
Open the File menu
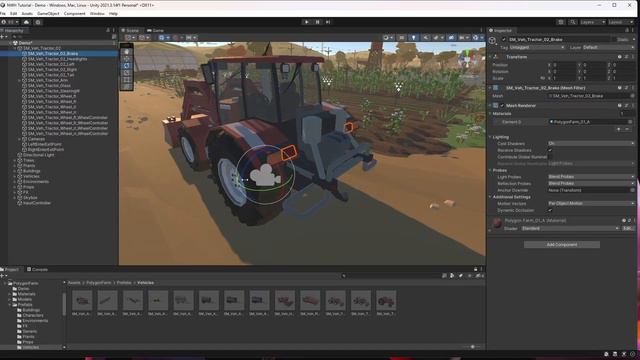[x=3, y=13]
